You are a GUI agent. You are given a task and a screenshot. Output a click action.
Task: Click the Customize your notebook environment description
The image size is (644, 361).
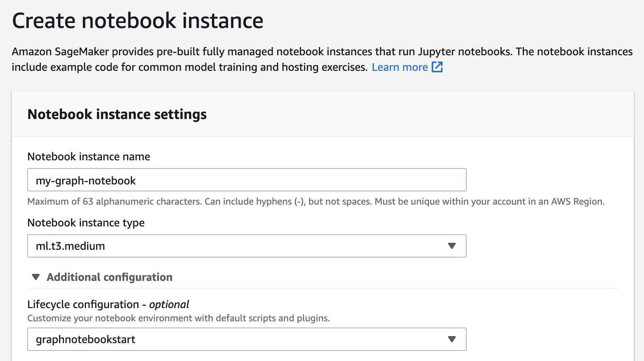click(x=178, y=318)
